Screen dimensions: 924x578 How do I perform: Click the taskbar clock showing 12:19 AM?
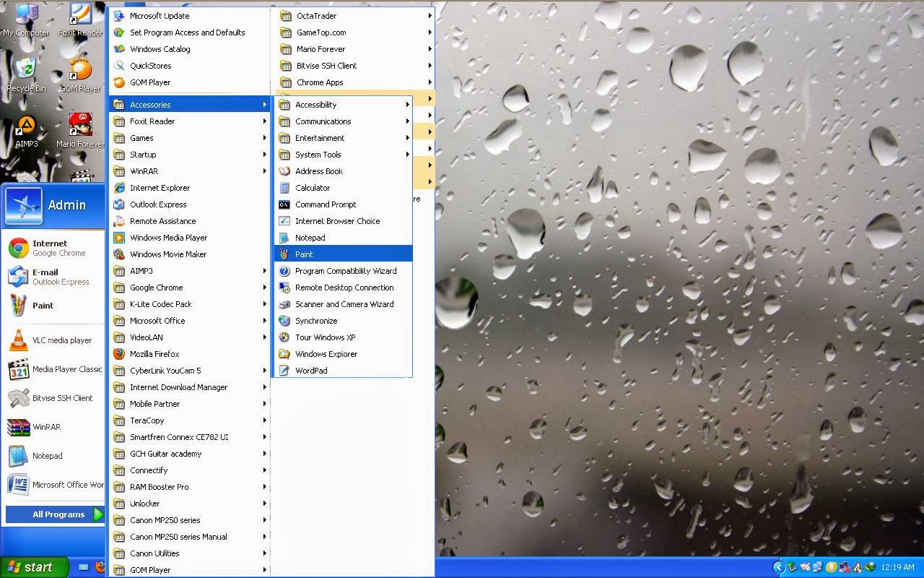point(898,568)
